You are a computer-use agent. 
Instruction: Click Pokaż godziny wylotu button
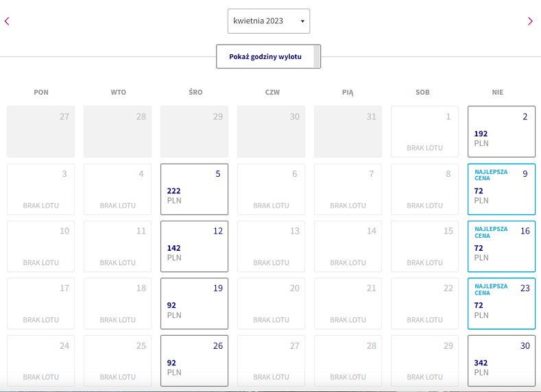[x=268, y=57]
